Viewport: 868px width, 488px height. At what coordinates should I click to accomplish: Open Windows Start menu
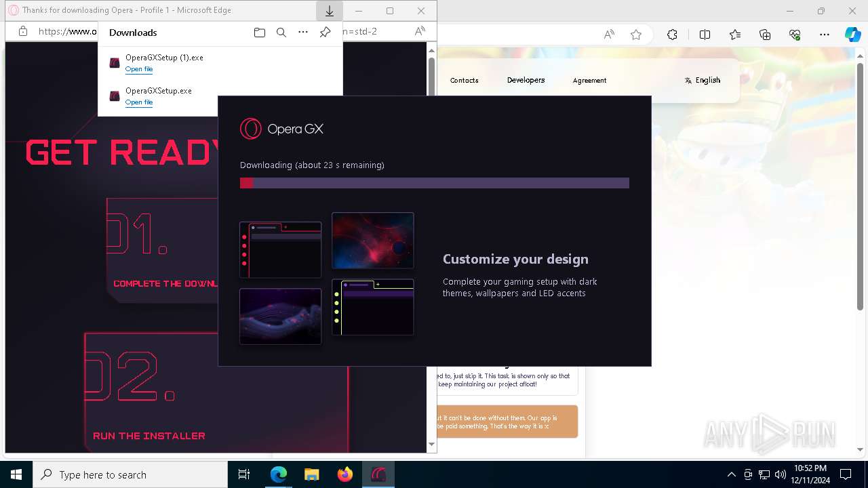pos(16,474)
